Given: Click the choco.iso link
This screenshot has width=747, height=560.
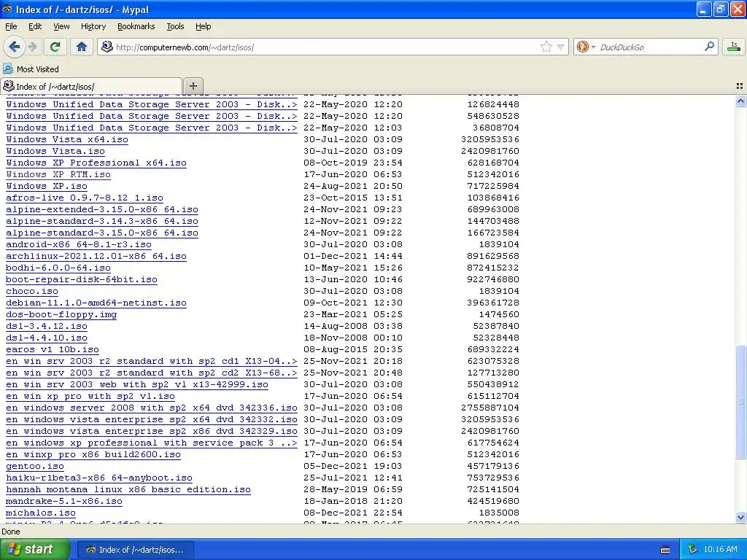Looking at the screenshot, I should (32, 291).
